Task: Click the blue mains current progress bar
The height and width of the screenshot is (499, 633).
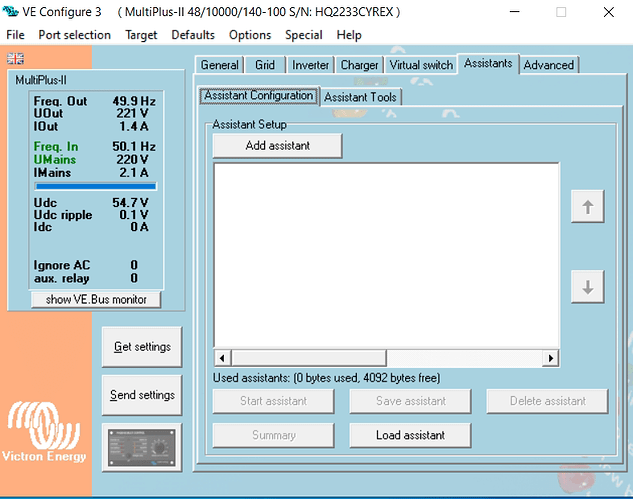Action: (96, 186)
